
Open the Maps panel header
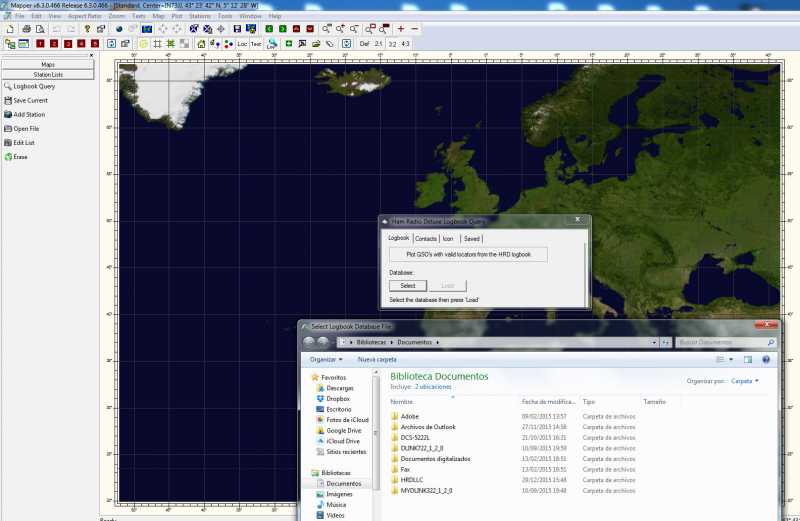tap(48, 65)
